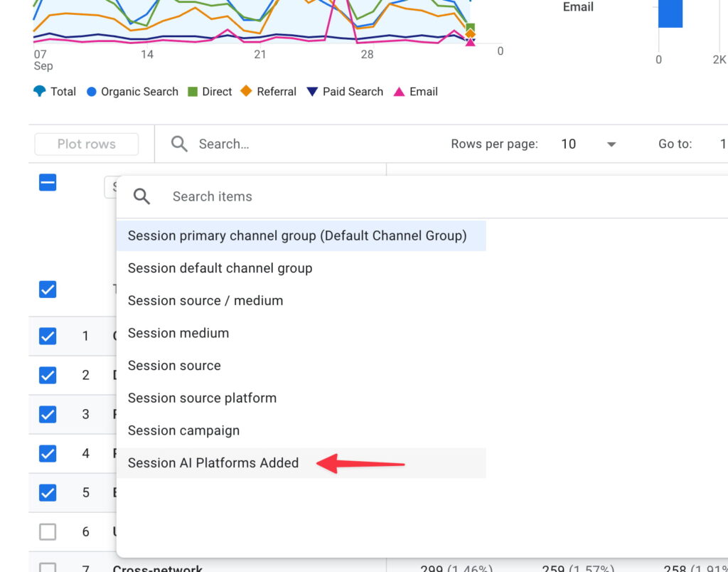Image resolution: width=728 pixels, height=572 pixels.
Task: Click the green Direct legend square
Action: pyautogui.click(x=193, y=91)
